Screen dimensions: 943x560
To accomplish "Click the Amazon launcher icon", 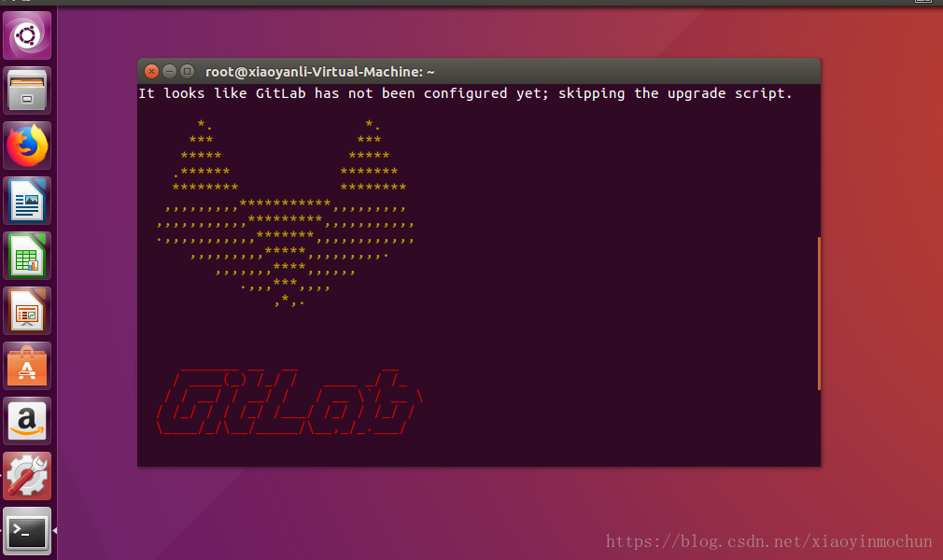I will click(27, 421).
